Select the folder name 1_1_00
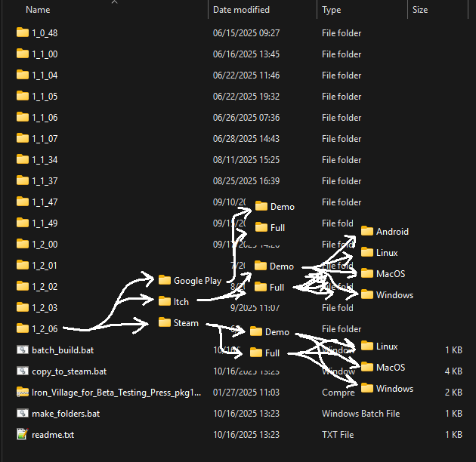This screenshot has width=476, height=462. tap(45, 54)
